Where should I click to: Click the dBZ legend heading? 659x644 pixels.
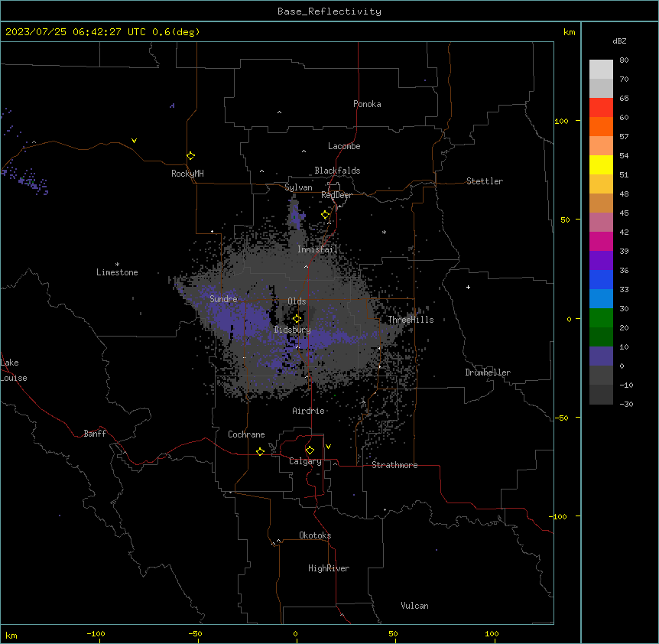tap(619, 41)
